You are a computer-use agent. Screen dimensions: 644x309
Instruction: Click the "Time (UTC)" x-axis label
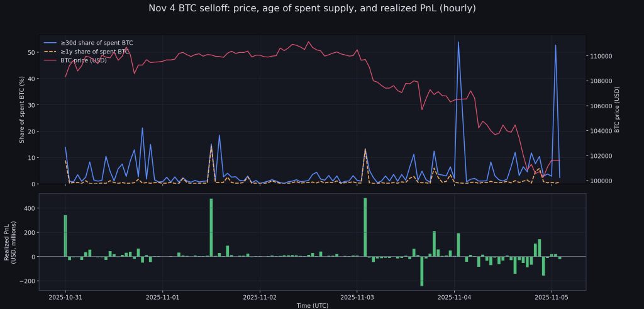tap(312, 305)
